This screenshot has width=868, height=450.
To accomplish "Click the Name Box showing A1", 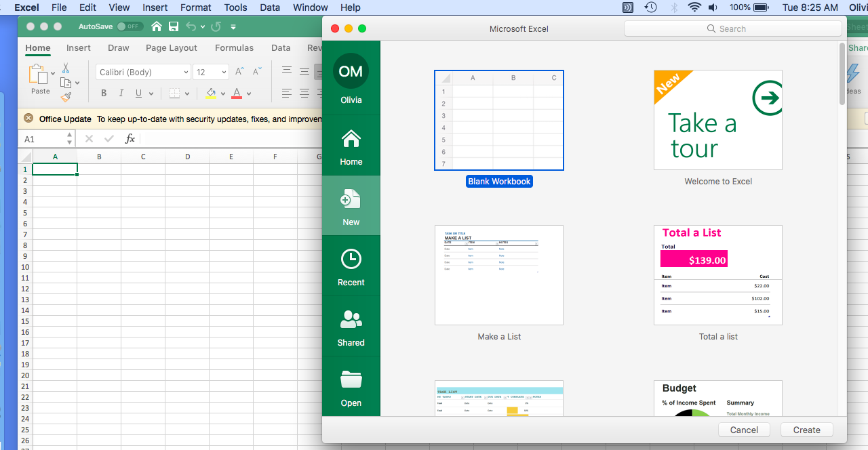I will point(41,139).
